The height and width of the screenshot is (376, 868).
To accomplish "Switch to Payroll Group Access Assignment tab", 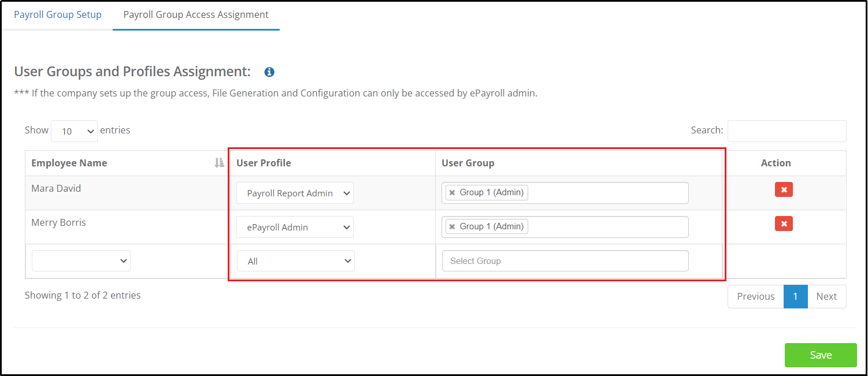I will 196,14.
